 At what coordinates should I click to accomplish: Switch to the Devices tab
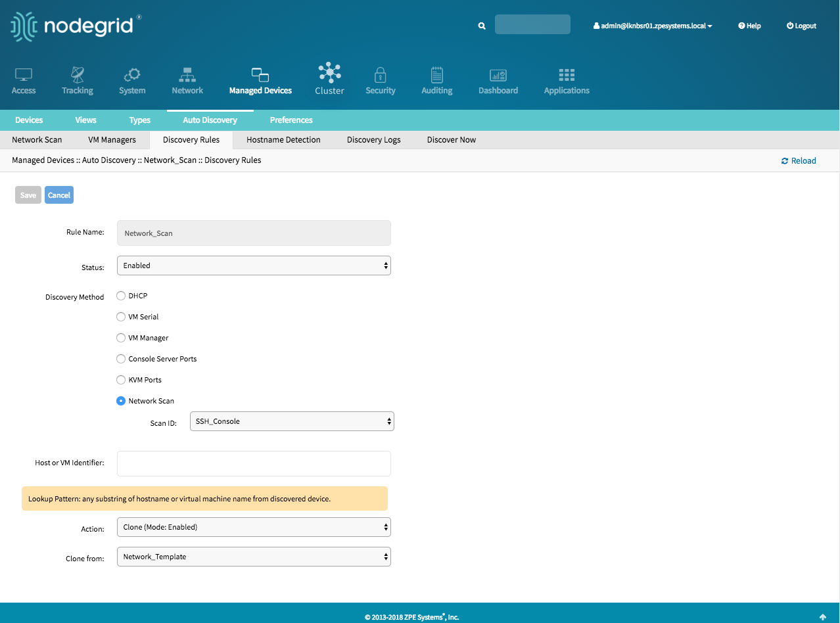[x=29, y=120]
